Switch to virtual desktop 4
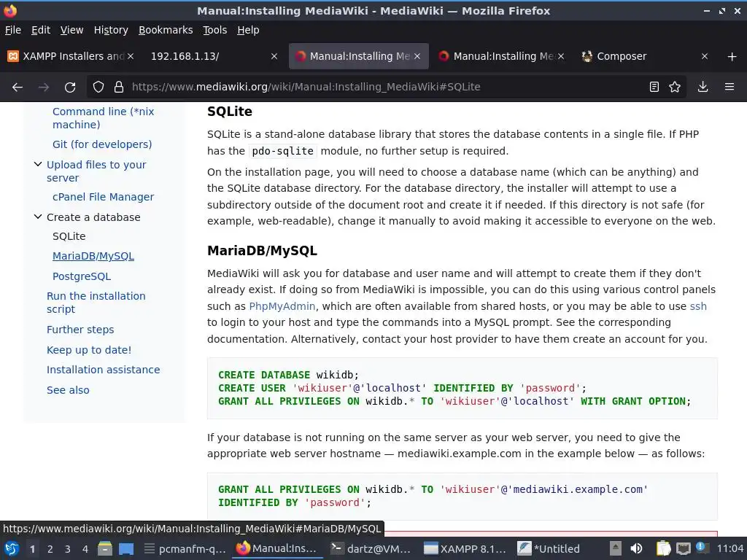 pyautogui.click(x=85, y=549)
